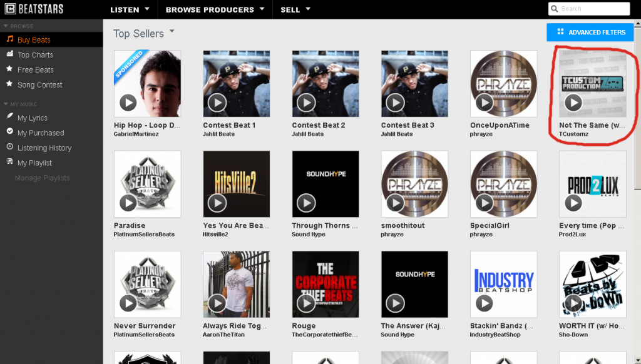
Task: Open My Lyrics
Action: point(33,118)
